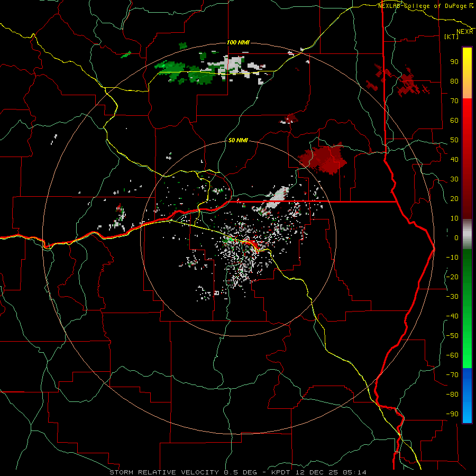Click the -30 value on the velocity scale
Screen dimensions: 476x476
[452, 297]
